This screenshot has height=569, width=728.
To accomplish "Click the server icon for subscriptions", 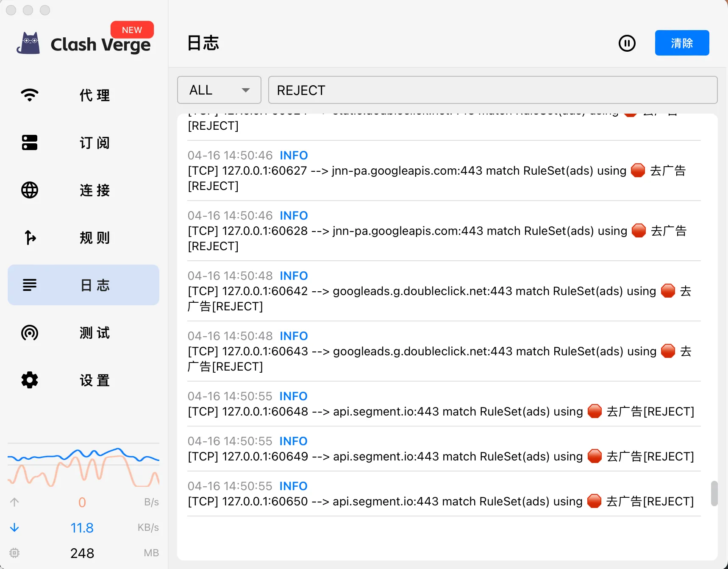I will pos(30,142).
